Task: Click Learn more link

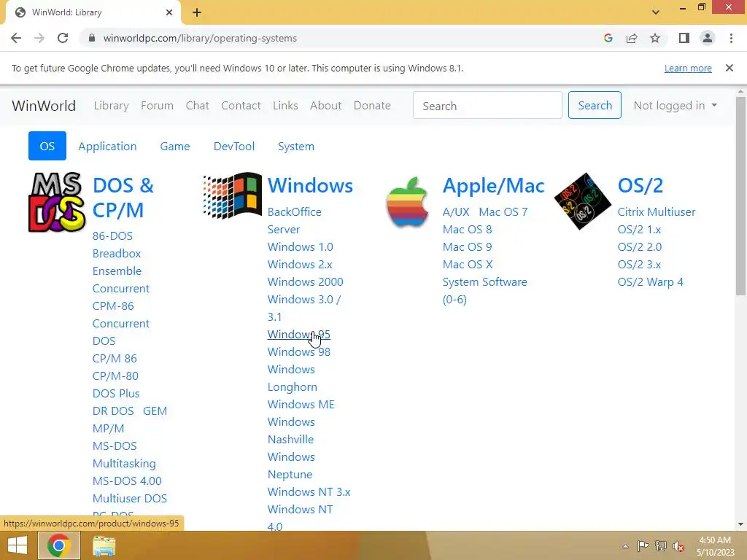Action: [688, 68]
